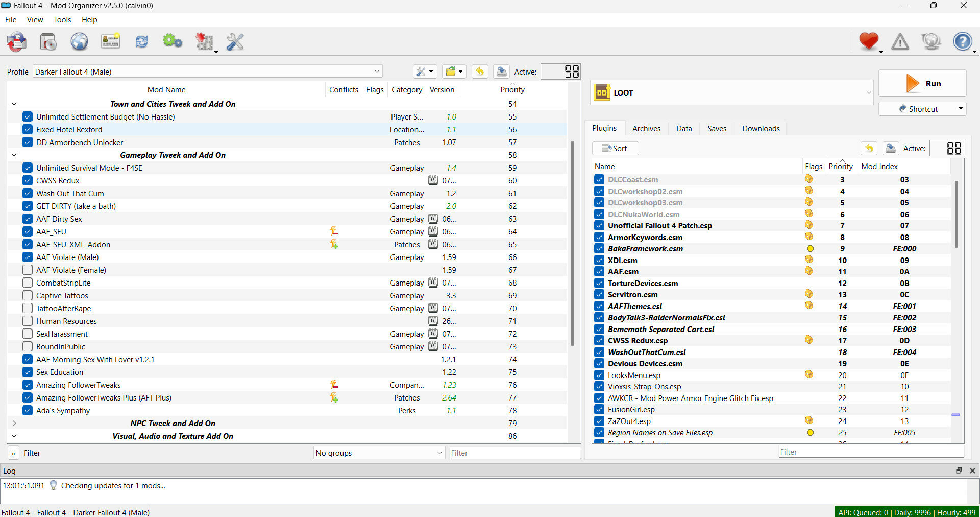Disable the Ada's Sympathy mod
The height and width of the screenshot is (517, 980).
click(28, 411)
